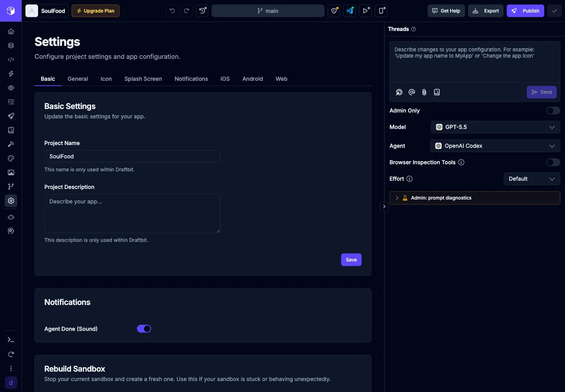Open the image assets icon in the sidebar

tap(11, 172)
